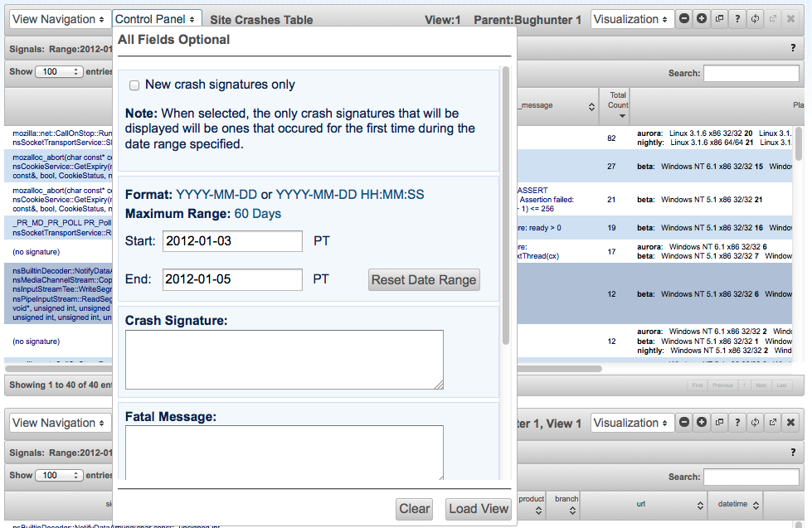Screen dimensions: 812x528
Task: Click the Reset Date Range button
Action: (424, 279)
